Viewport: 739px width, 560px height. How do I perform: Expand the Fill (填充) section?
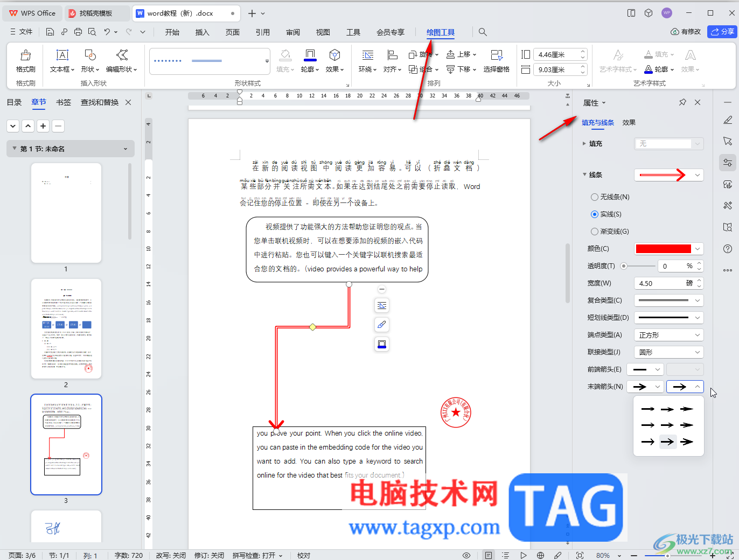(584, 143)
